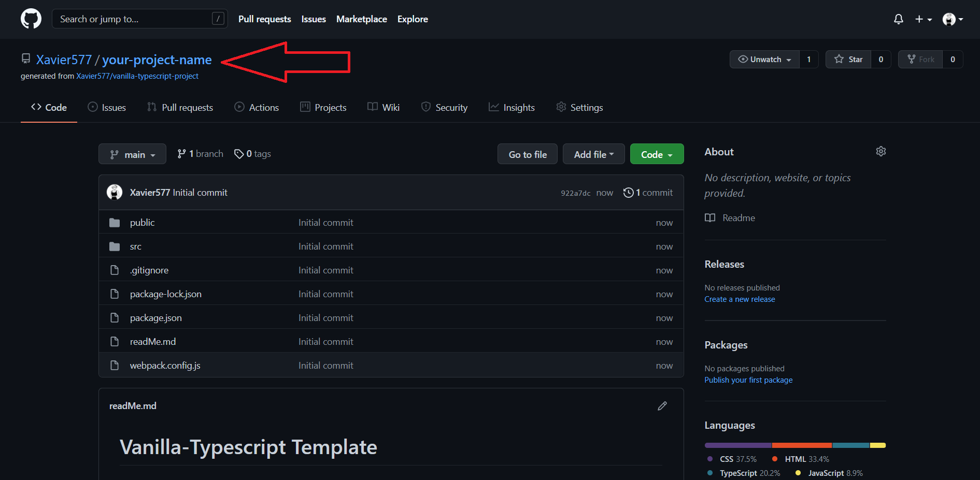Open the package.json file
Screen dimensions: 980x480
point(156,318)
